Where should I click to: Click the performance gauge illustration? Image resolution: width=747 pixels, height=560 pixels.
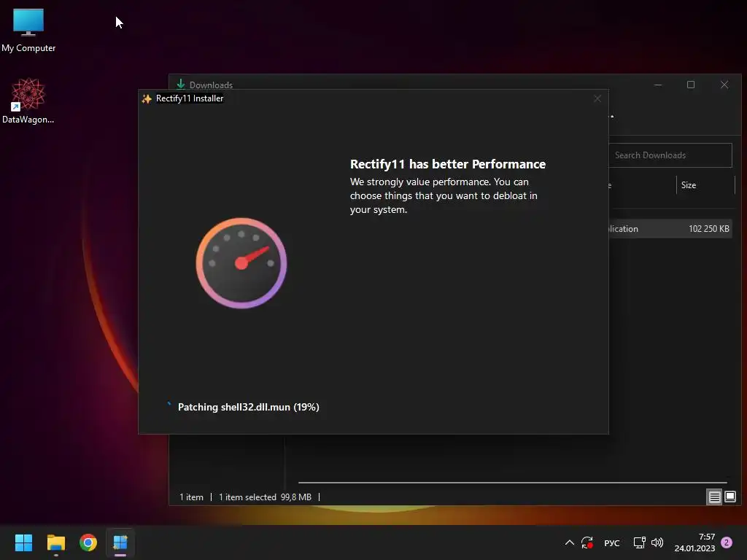(x=241, y=262)
